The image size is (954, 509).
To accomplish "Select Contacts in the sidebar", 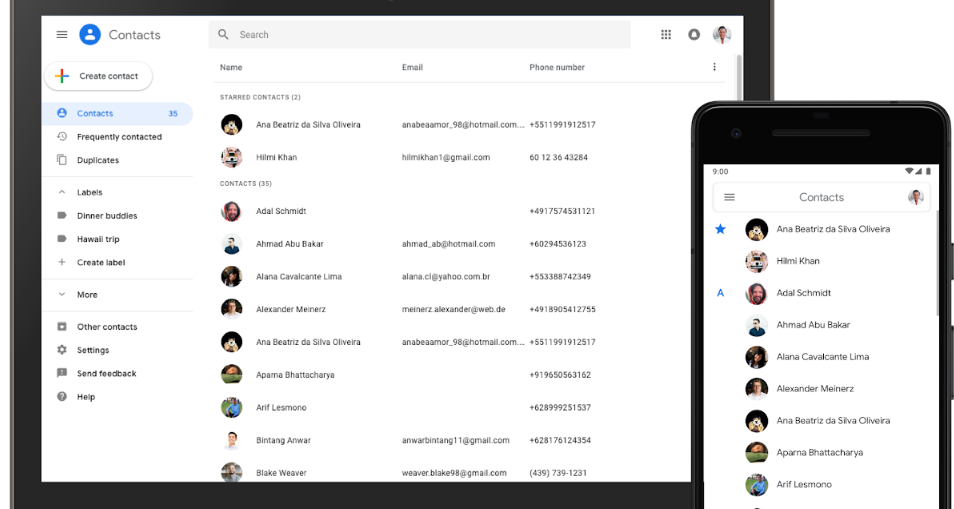I will click(x=117, y=114).
